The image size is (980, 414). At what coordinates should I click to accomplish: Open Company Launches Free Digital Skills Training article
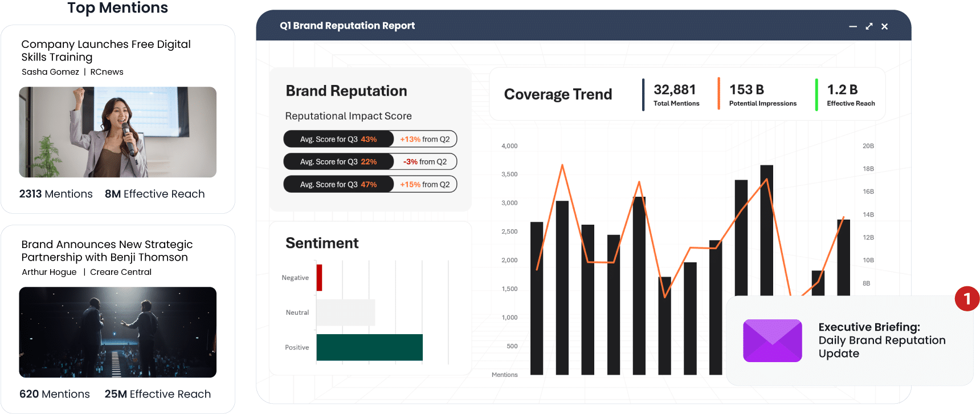click(x=106, y=50)
